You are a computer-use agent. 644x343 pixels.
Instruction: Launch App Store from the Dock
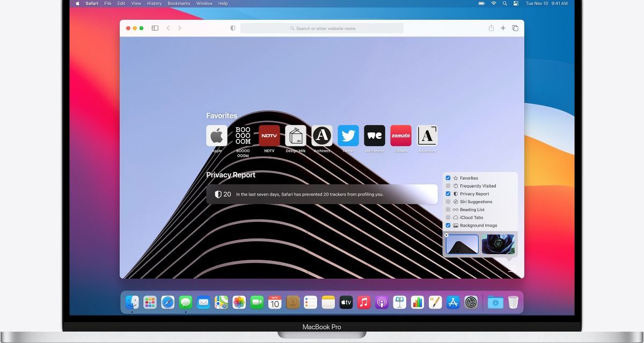(x=452, y=302)
